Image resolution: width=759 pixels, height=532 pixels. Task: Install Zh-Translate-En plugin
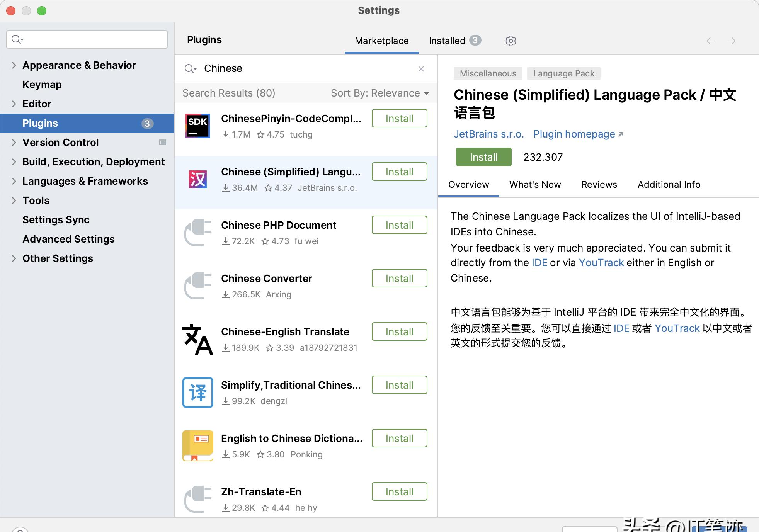[x=399, y=491]
